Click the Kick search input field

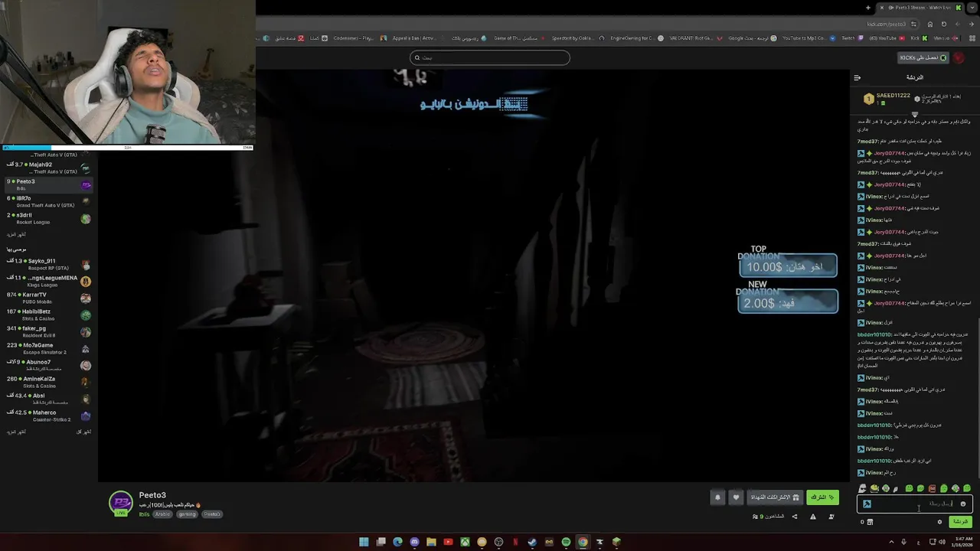coord(490,57)
